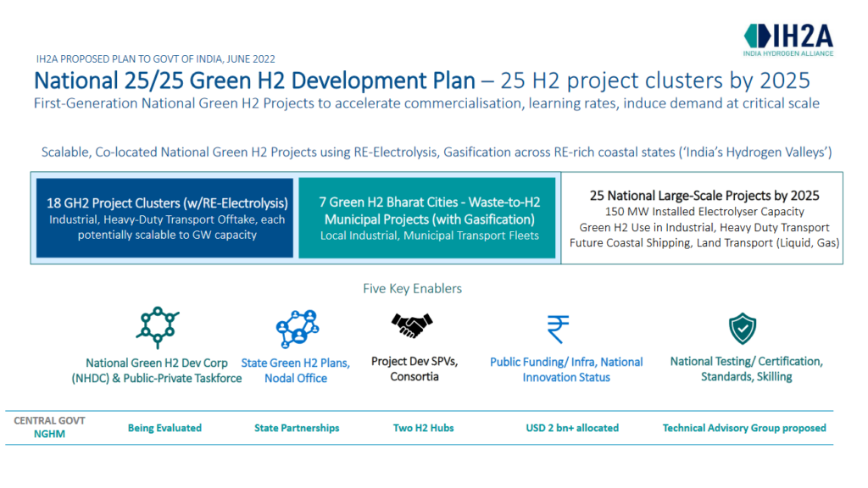Select the Two H2 Hubs status text
Image resolution: width=868 pixels, height=488 pixels.
click(x=424, y=428)
